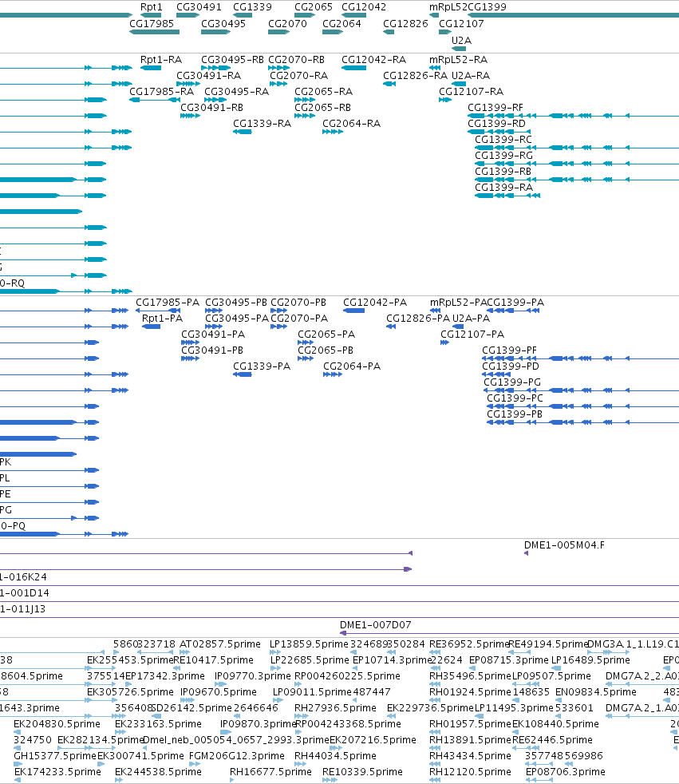The height and width of the screenshot is (784, 679).
Task: Click EST RH27936.5prime label
Action: 335,708
